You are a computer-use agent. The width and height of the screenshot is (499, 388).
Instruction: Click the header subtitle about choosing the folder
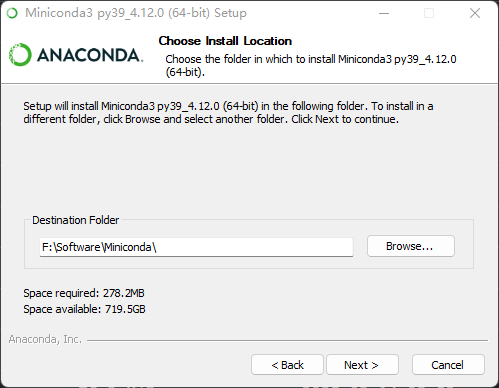click(311, 65)
